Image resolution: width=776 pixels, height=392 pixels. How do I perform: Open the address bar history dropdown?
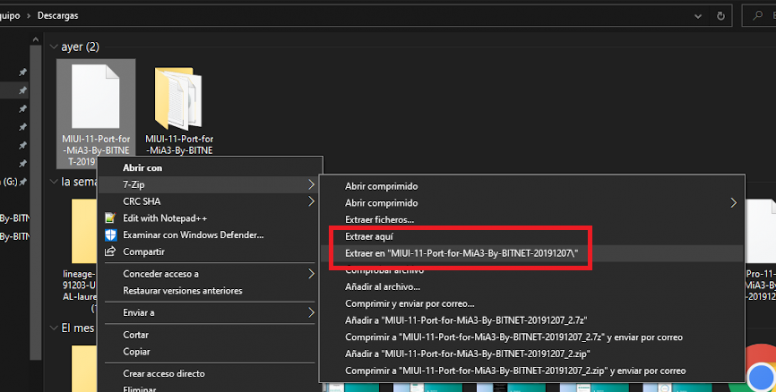tap(698, 16)
